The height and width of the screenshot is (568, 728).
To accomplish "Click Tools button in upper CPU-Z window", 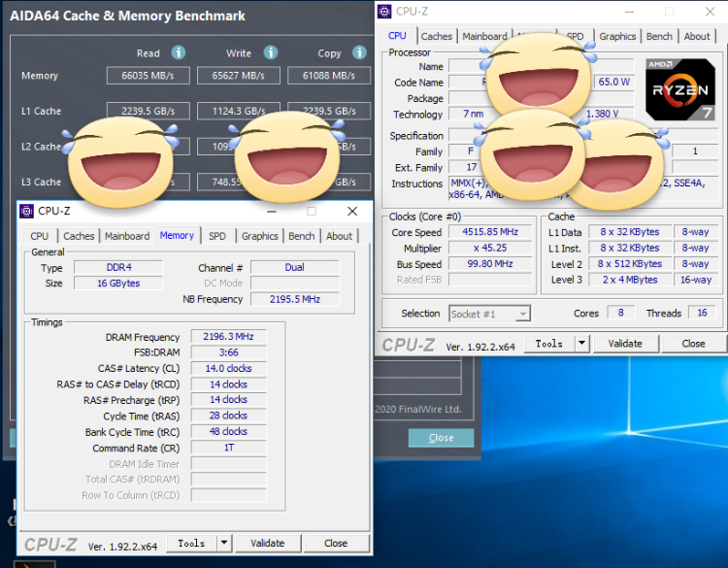I will click(549, 344).
